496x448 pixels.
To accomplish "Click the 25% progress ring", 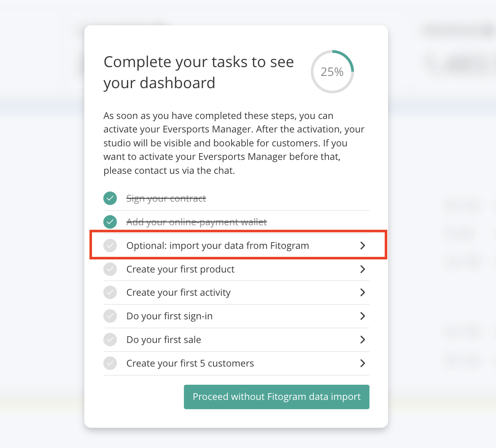I will click(x=332, y=72).
